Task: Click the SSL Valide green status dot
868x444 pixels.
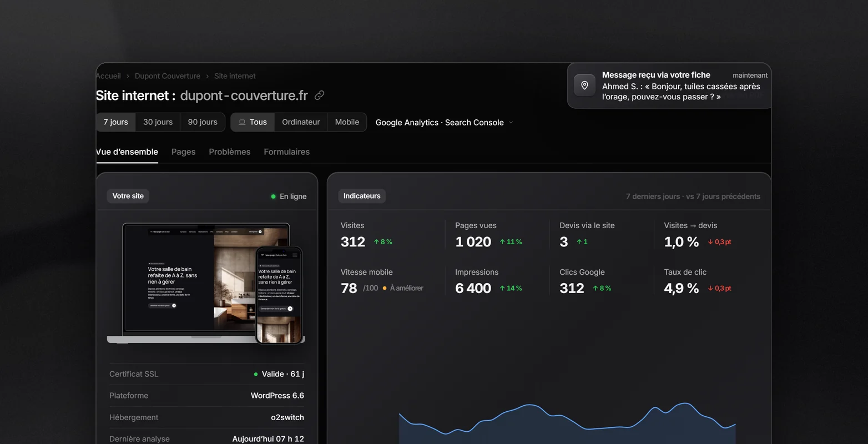Action: pyautogui.click(x=256, y=374)
